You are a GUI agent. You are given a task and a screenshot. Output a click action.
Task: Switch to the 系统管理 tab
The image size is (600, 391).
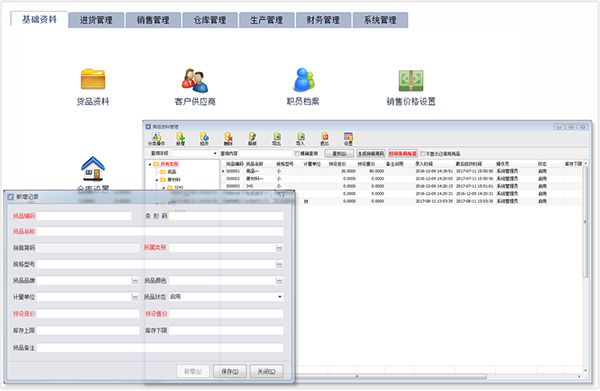tap(380, 20)
